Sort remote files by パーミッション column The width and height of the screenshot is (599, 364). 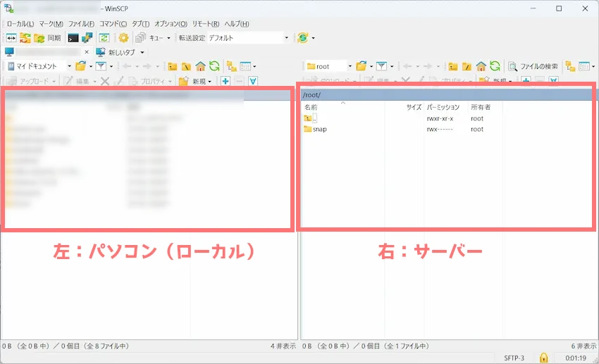pyautogui.click(x=446, y=107)
